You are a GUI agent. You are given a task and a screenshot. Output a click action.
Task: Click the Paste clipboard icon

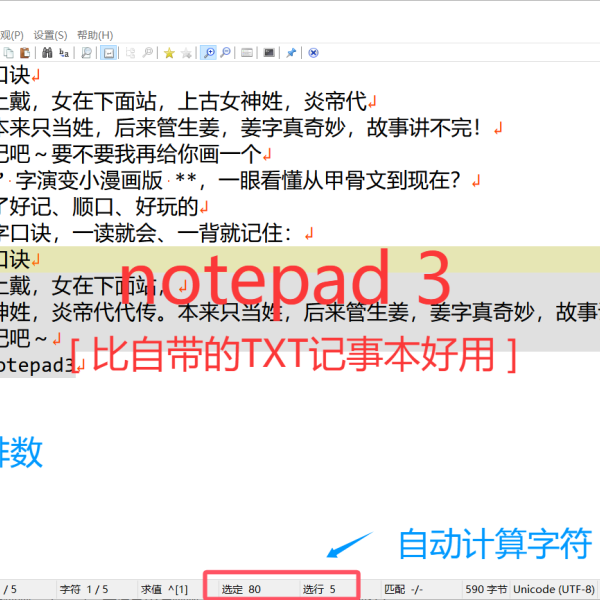pyautogui.click(x=22, y=53)
